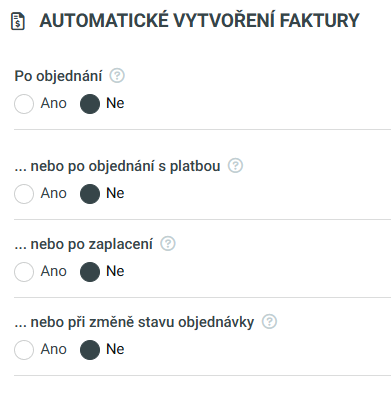Select Ano radio circle under Po objednání
This screenshot has width=391, height=396.
tap(24, 104)
